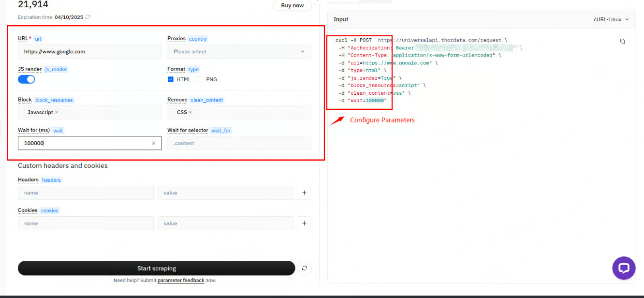This screenshot has width=644, height=298.
Task: Enable the PNG format checkbox
Action: pos(200,79)
